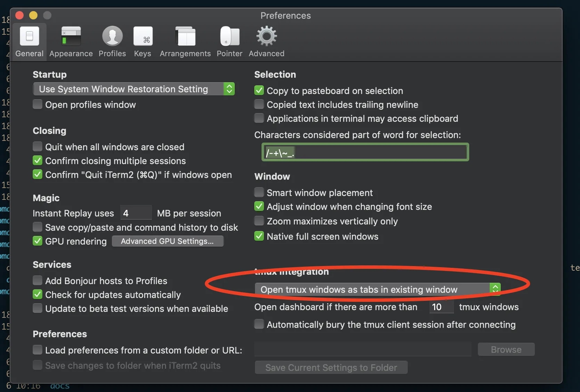This screenshot has width=580, height=392.
Task: Close the Preferences window with red button
Action: (19, 15)
